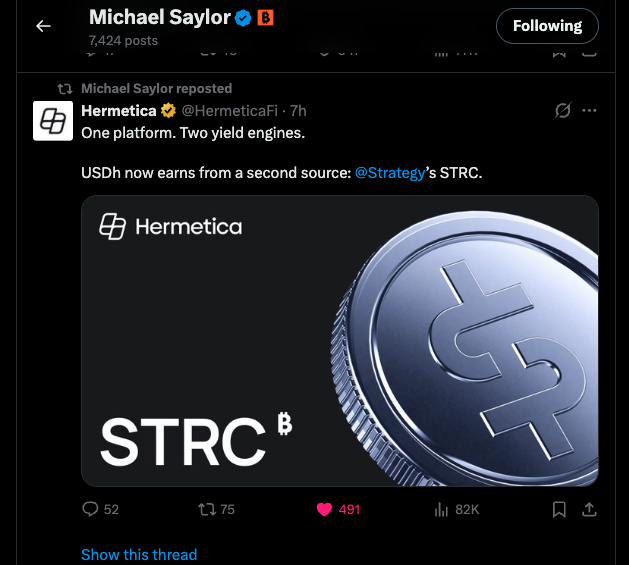Open the Hermetica STRC coin image
This screenshot has height=565, width=629.
(x=339, y=340)
